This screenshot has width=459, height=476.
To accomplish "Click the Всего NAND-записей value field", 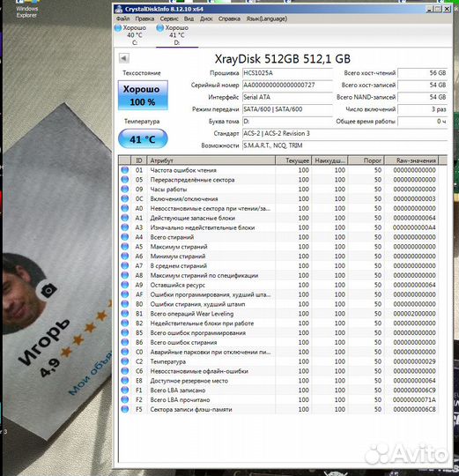I will click(423, 97).
